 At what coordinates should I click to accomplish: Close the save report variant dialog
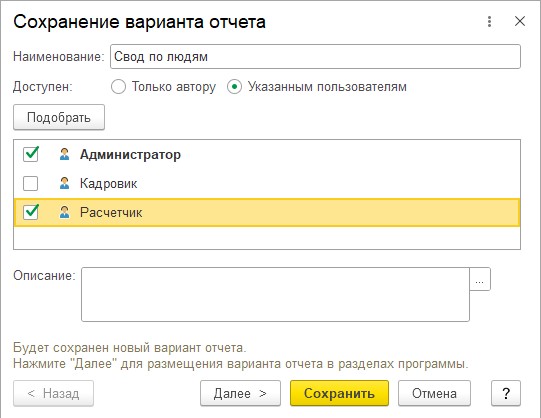pyautogui.click(x=520, y=21)
